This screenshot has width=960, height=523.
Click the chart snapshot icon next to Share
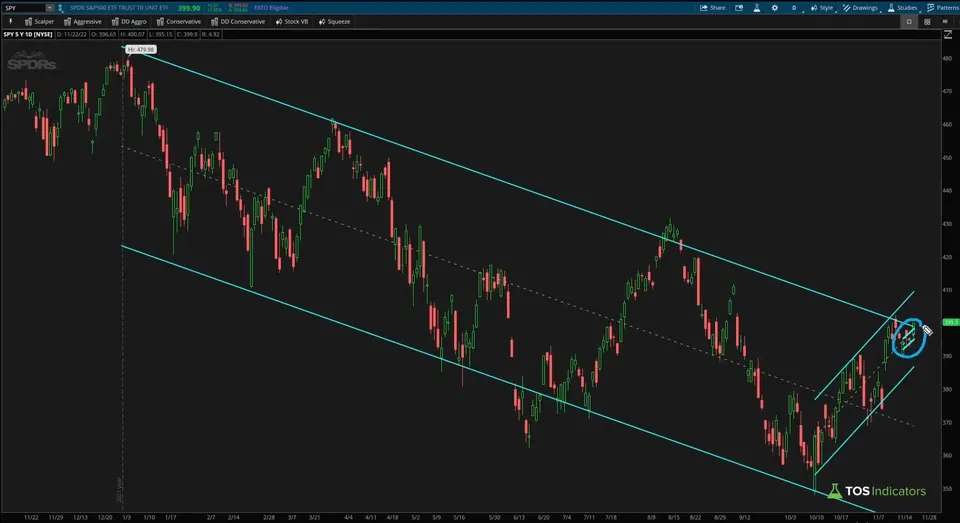coord(739,8)
